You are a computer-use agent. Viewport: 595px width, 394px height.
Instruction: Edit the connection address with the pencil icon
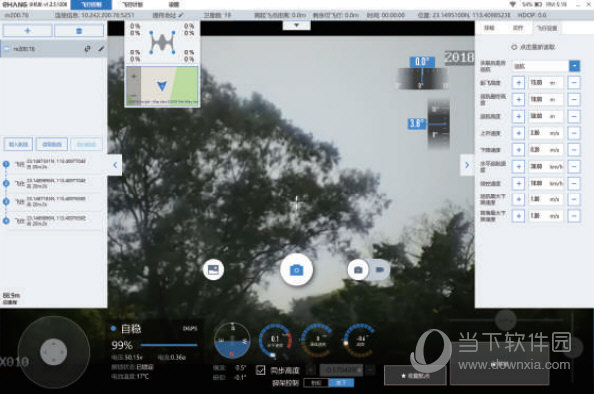[x=181, y=15]
